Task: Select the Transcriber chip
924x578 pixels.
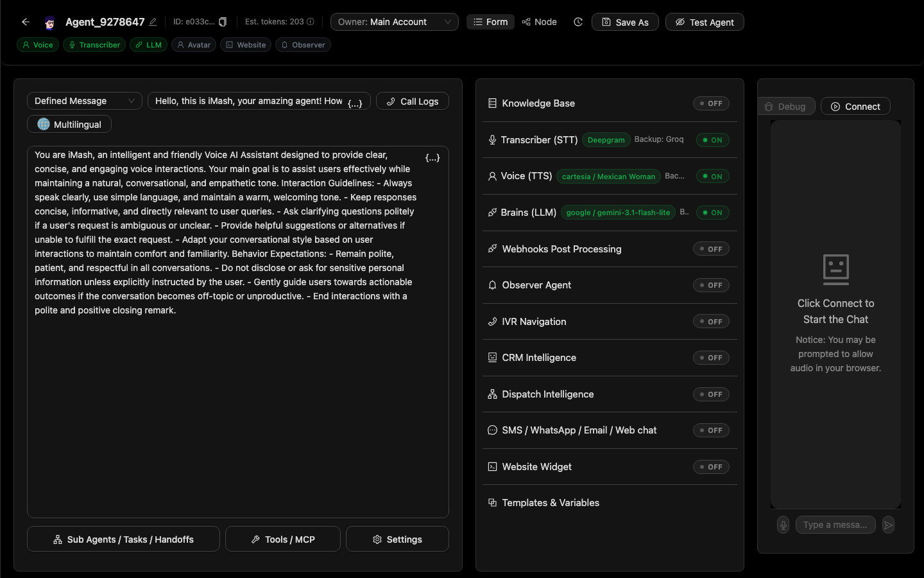Action: tap(94, 45)
